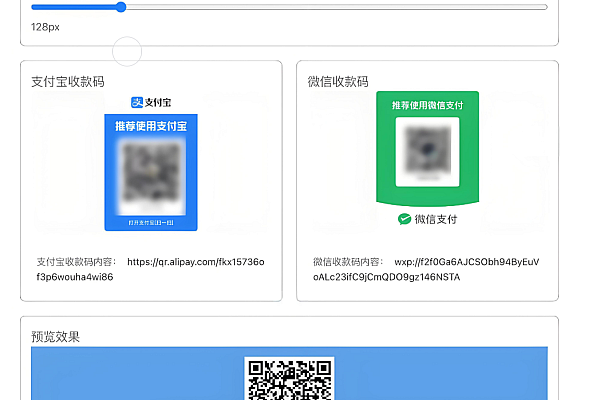Click the 推荐使用微信支付 banner text
Image resolution: width=600 pixels, height=400 pixels.
coord(427,105)
